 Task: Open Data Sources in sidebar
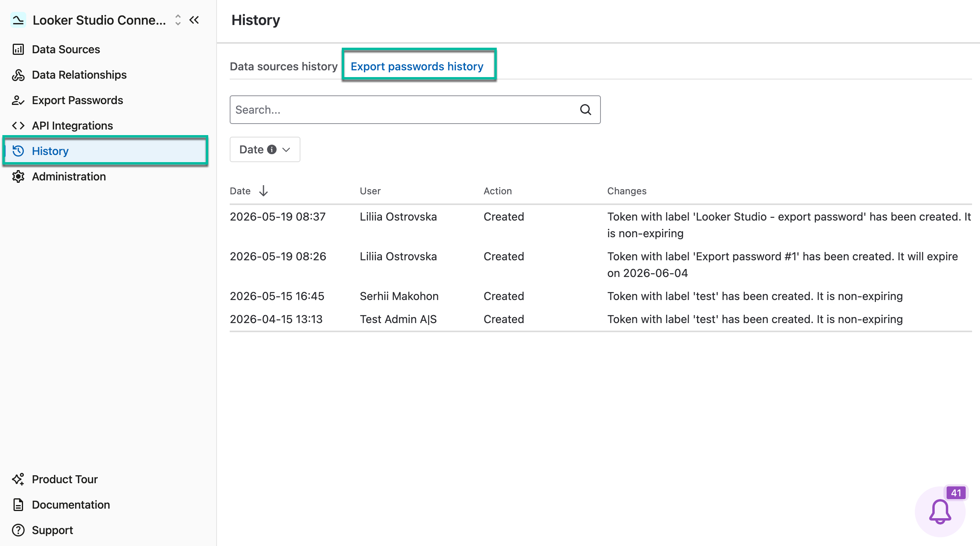[x=66, y=49]
